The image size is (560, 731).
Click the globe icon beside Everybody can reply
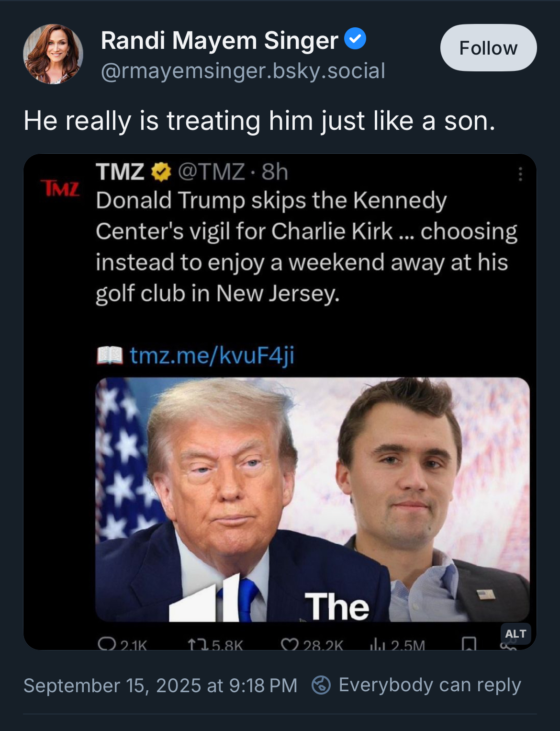pos(321,685)
